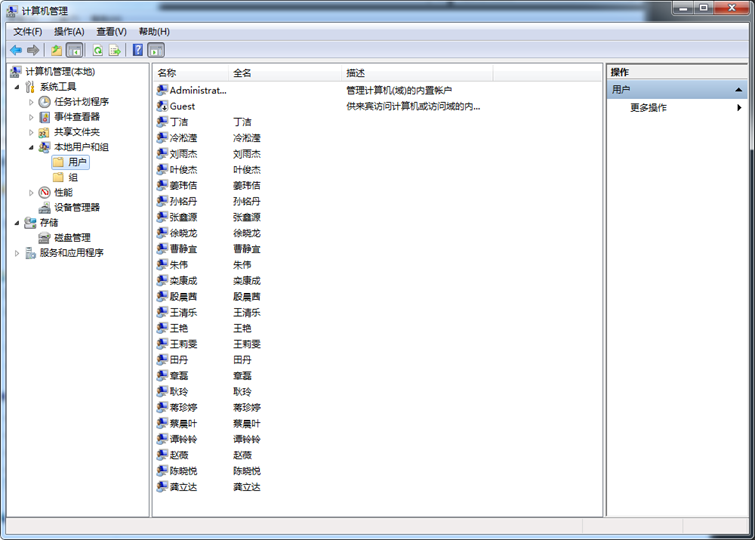Select user 陈晓悦 in the list
The width and height of the screenshot is (755, 540).
pos(183,471)
